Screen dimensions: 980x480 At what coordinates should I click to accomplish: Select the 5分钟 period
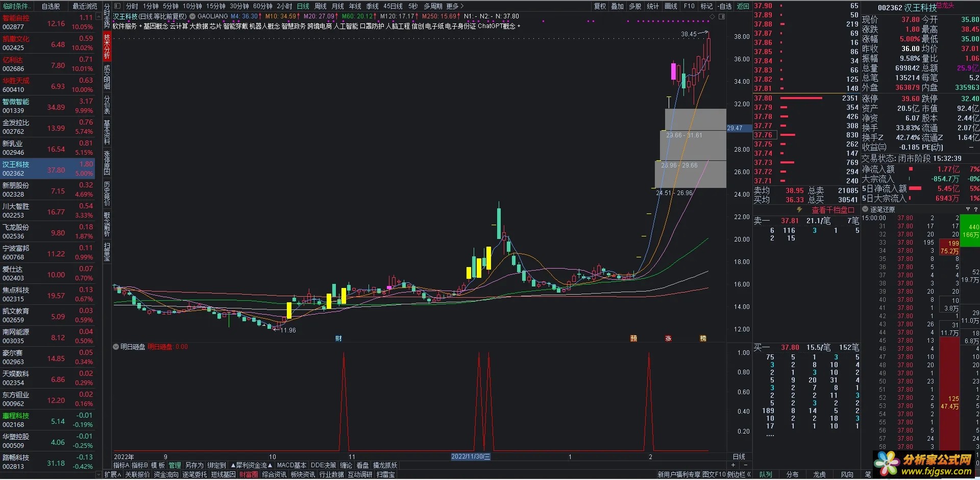click(170, 6)
